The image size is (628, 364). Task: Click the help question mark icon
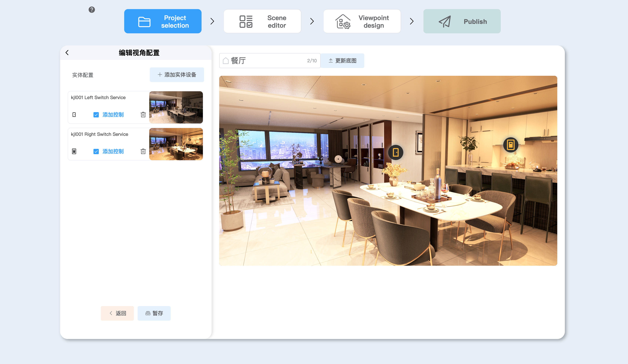pyautogui.click(x=92, y=10)
